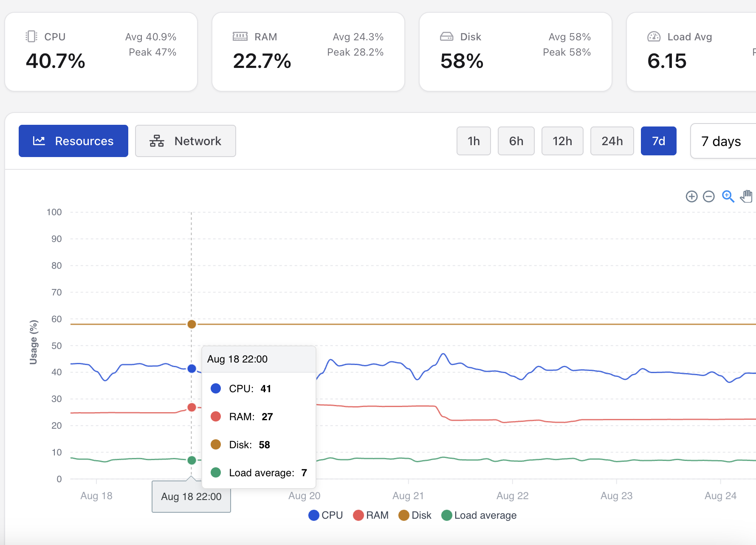
Task: Click the RAM memory icon in RAM card
Action: tap(240, 37)
